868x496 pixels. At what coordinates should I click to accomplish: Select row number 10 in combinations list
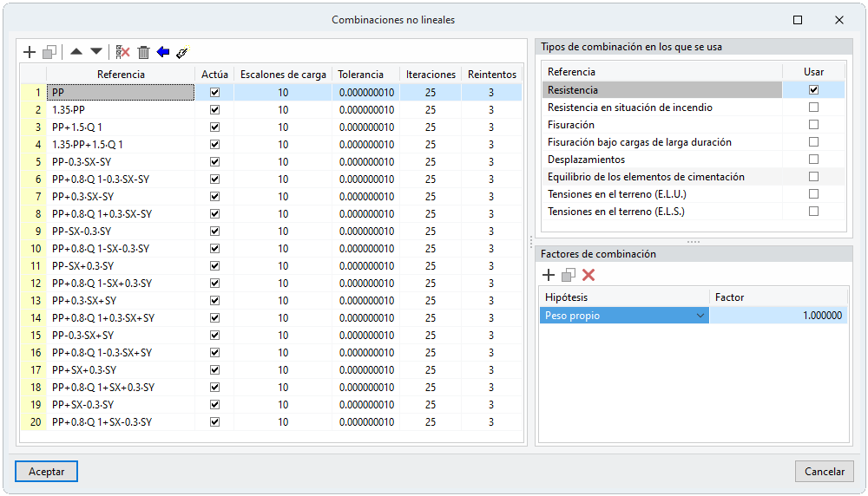click(34, 248)
